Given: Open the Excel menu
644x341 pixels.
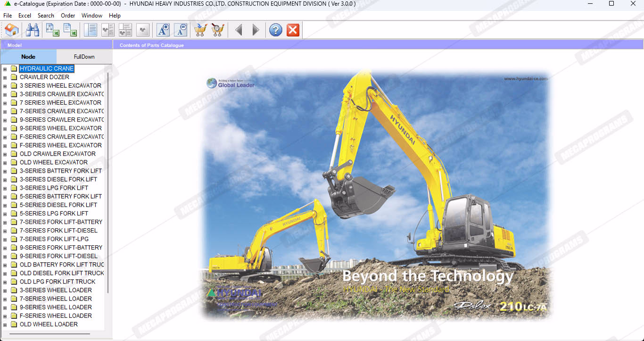Looking at the screenshot, I should pyautogui.click(x=25, y=16).
